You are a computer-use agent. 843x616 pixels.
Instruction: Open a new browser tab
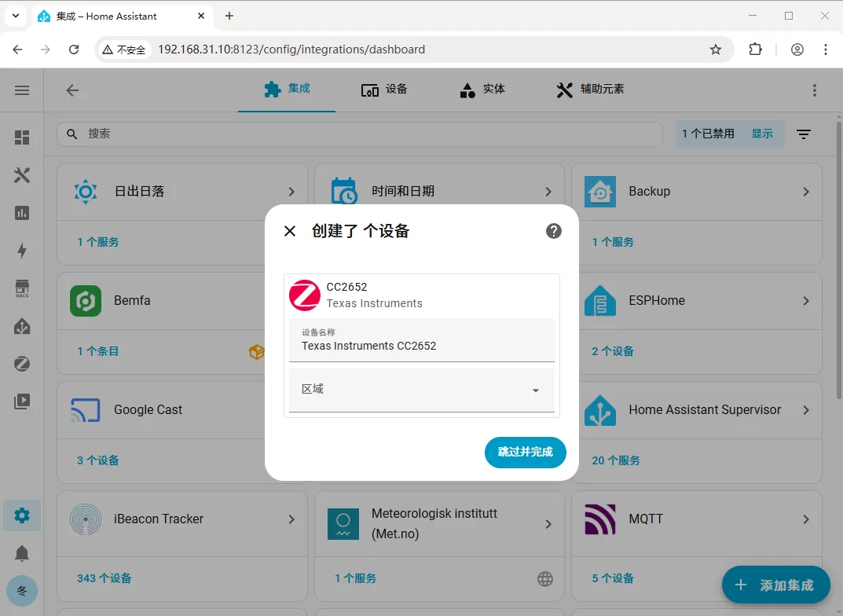coord(229,16)
